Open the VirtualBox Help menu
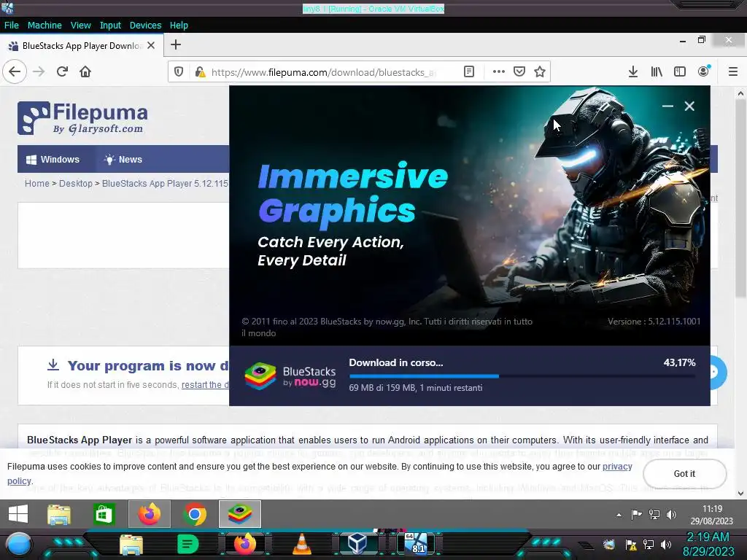 tap(179, 26)
